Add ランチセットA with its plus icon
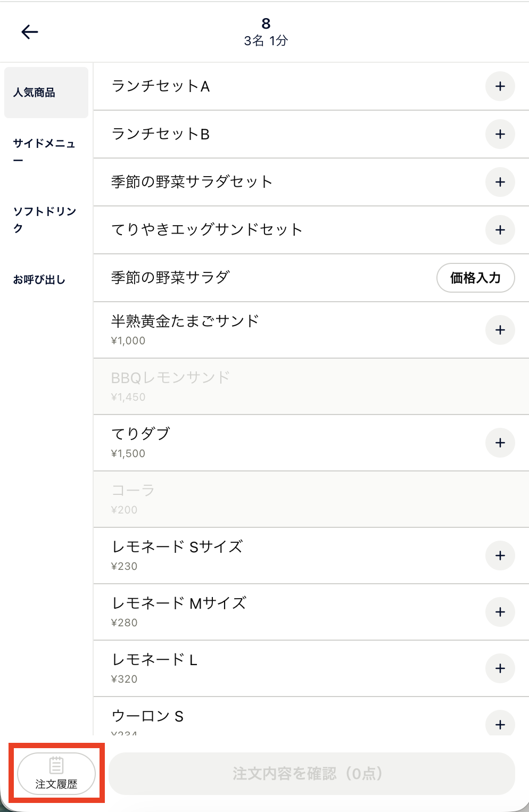 pyautogui.click(x=500, y=86)
